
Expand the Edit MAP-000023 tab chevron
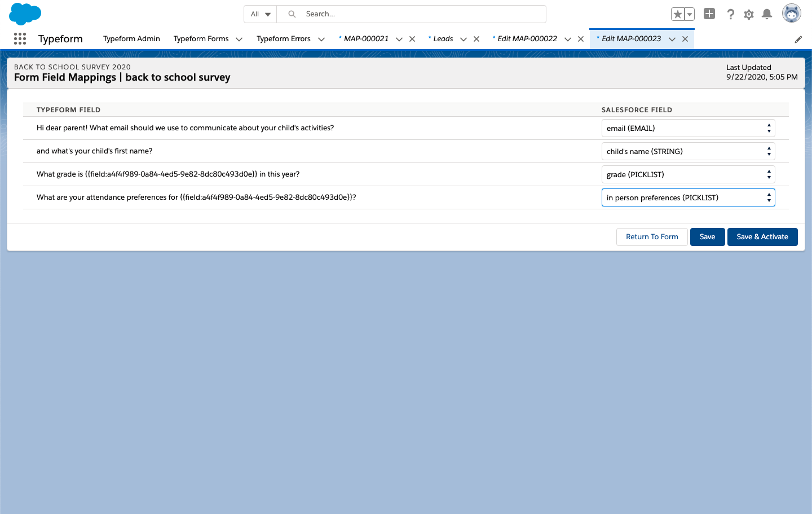[672, 39]
